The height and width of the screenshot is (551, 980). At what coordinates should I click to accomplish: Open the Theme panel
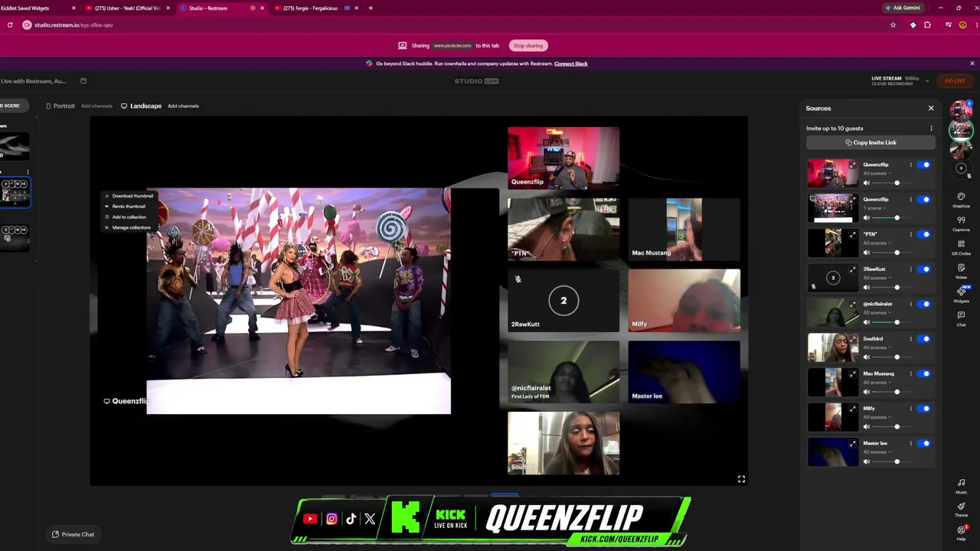pyautogui.click(x=961, y=509)
